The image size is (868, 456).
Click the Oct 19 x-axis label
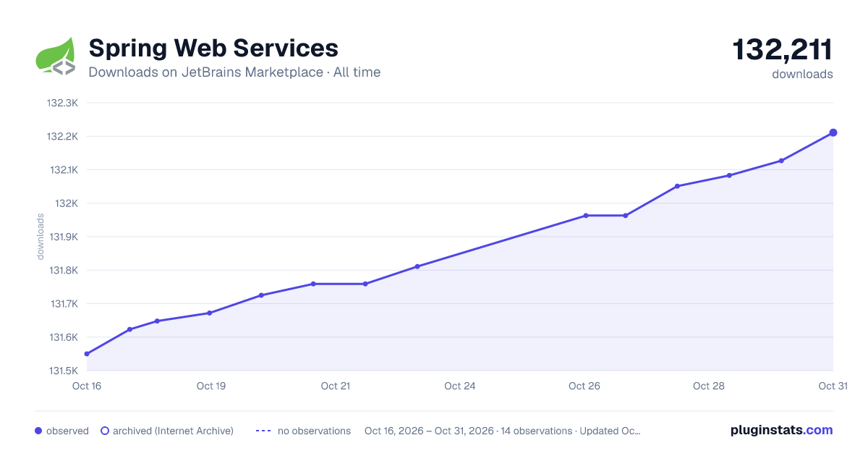click(x=211, y=386)
